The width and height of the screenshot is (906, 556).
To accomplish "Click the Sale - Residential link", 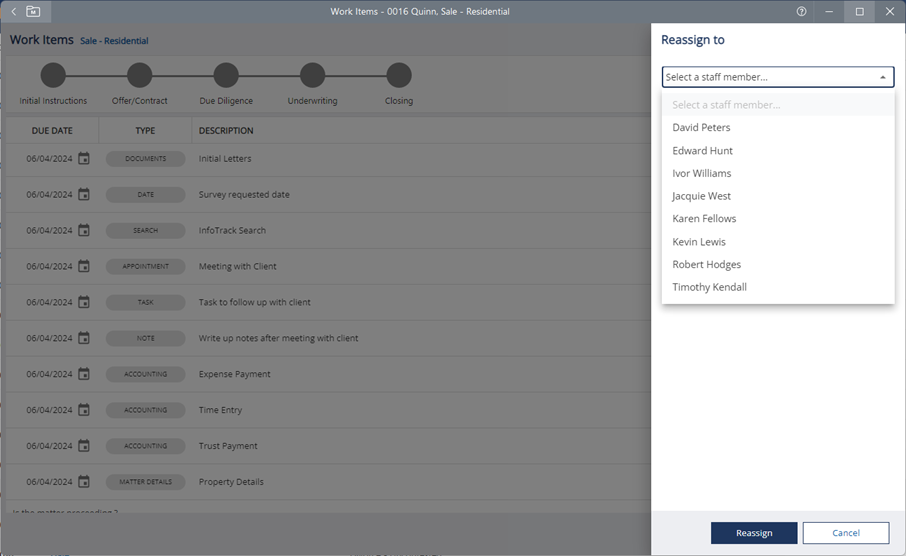I will pos(114,41).
